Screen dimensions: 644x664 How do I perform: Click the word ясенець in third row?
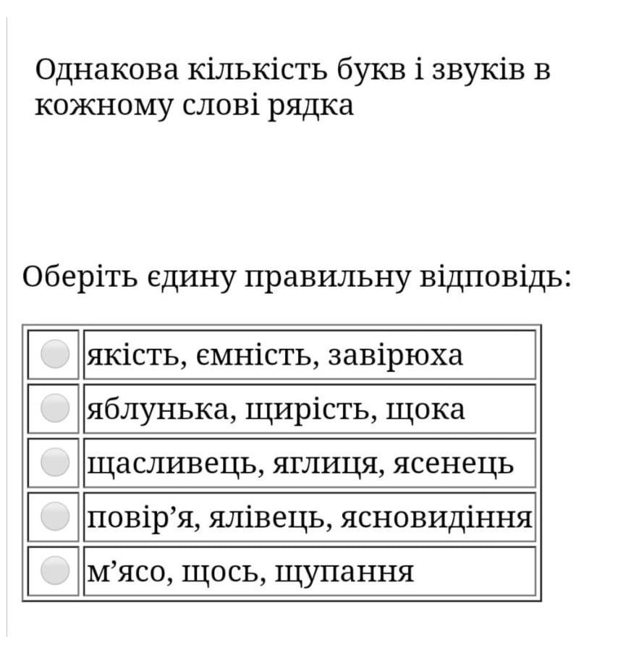[x=453, y=465]
